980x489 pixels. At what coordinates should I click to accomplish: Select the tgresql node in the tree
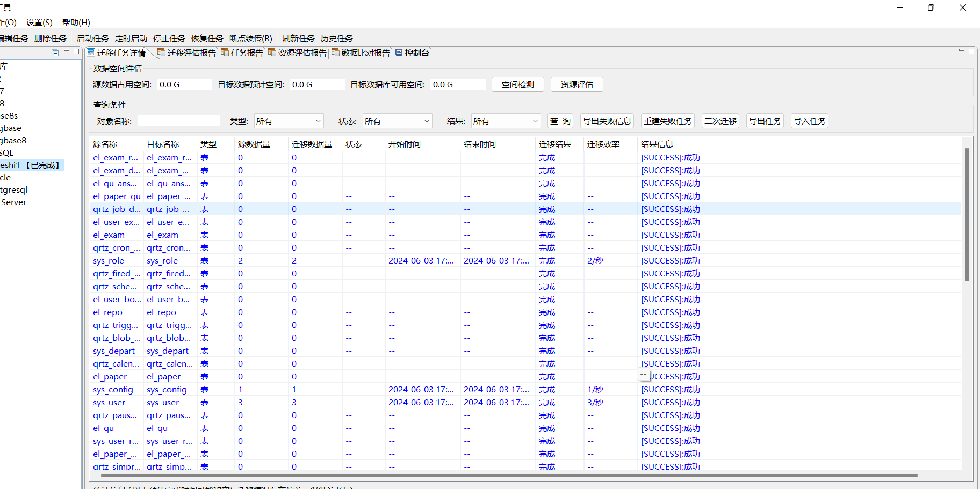pyautogui.click(x=14, y=190)
